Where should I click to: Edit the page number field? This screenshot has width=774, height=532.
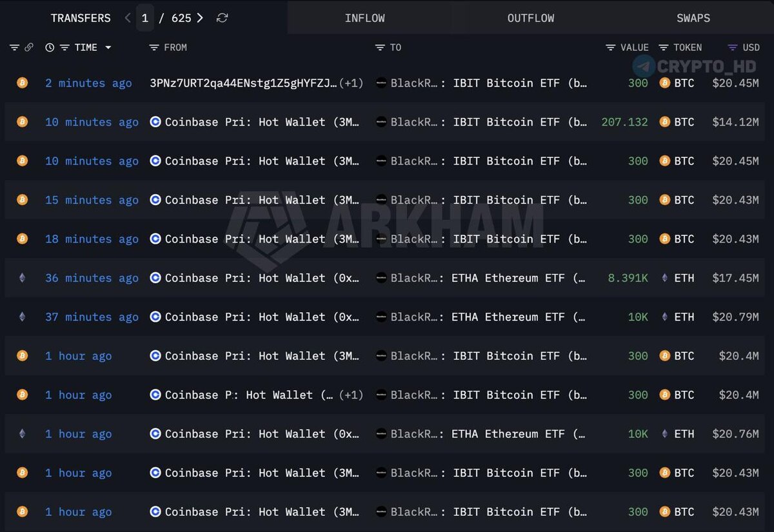click(145, 18)
